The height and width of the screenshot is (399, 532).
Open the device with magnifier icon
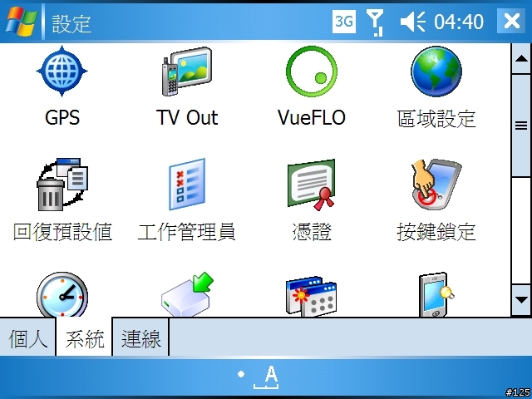436,294
